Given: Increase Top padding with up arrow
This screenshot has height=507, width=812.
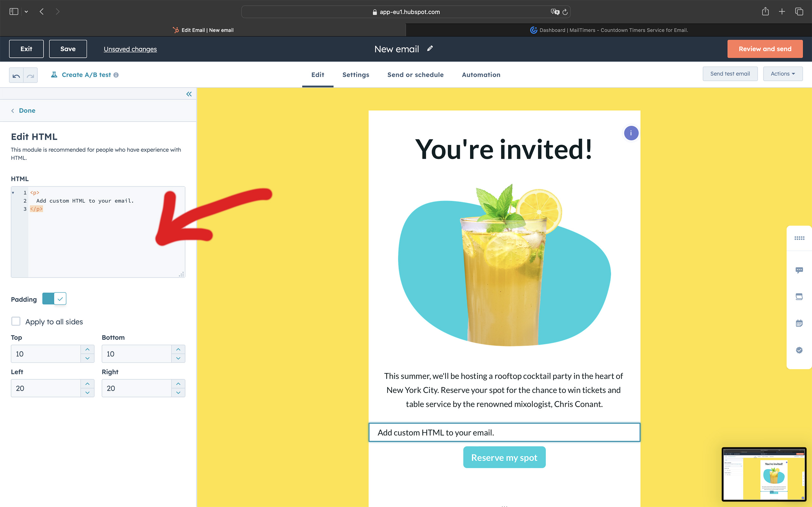Looking at the screenshot, I should (87, 350).
